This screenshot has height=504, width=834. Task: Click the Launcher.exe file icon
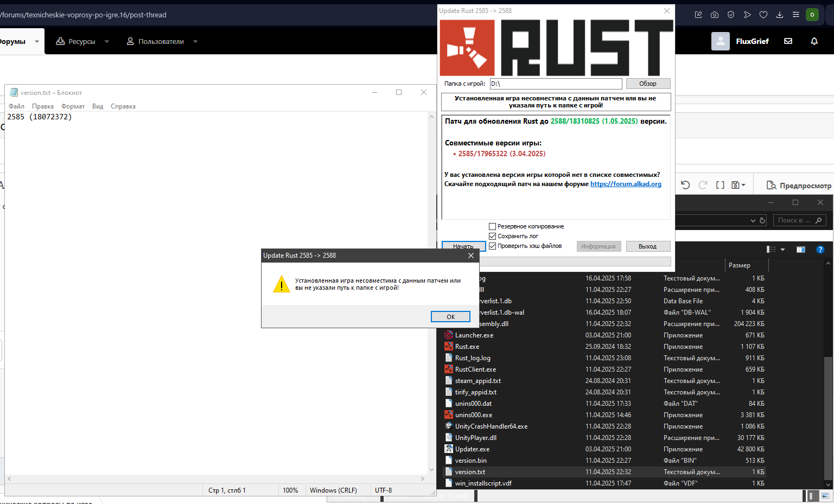[449, 335]
